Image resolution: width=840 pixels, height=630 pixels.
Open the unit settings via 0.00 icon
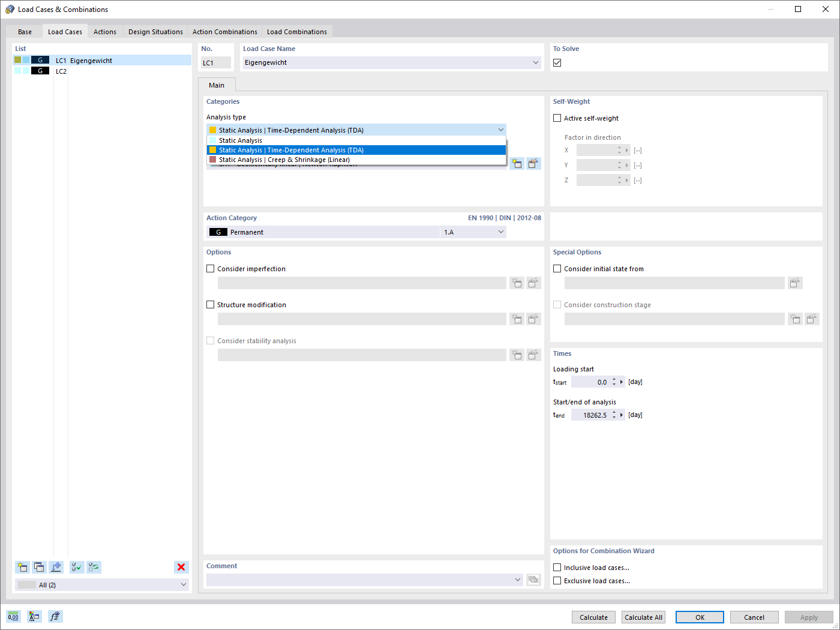[x=13, y=616]
